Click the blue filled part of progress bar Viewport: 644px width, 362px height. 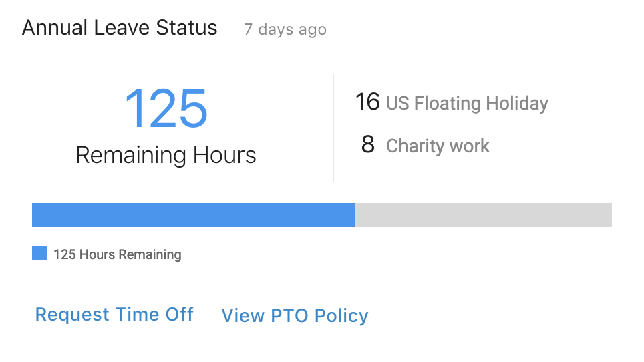194,215
